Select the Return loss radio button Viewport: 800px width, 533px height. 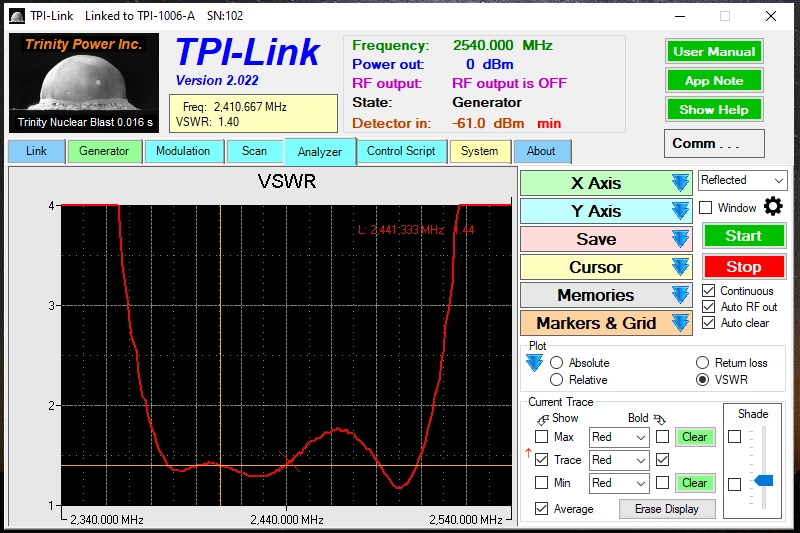(703, 363)
